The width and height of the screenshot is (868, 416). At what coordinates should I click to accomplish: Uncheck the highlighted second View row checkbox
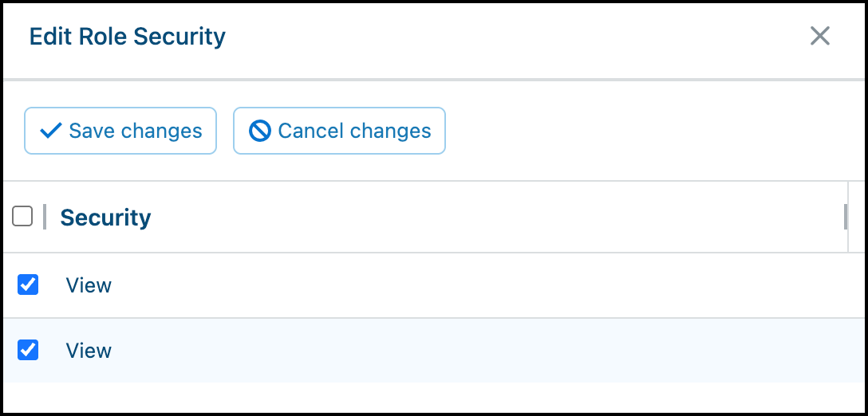(x=28, y=350)
